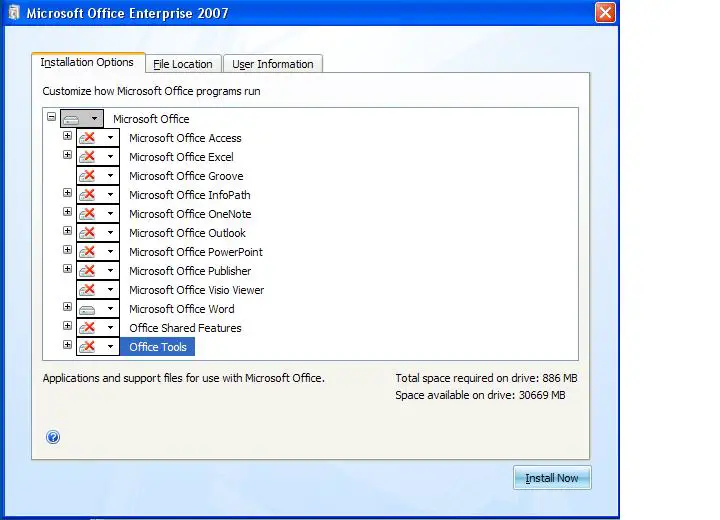Viewport: 720px width, 520px height.
Task: Close the Office Enterprise 2007 setup window
Action: [605, 12]
